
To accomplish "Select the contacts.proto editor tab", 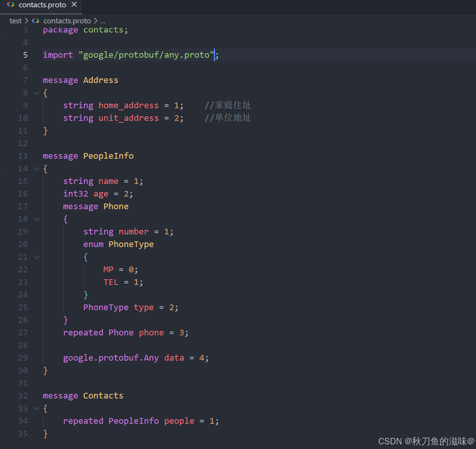I will (x=41, y=7).
